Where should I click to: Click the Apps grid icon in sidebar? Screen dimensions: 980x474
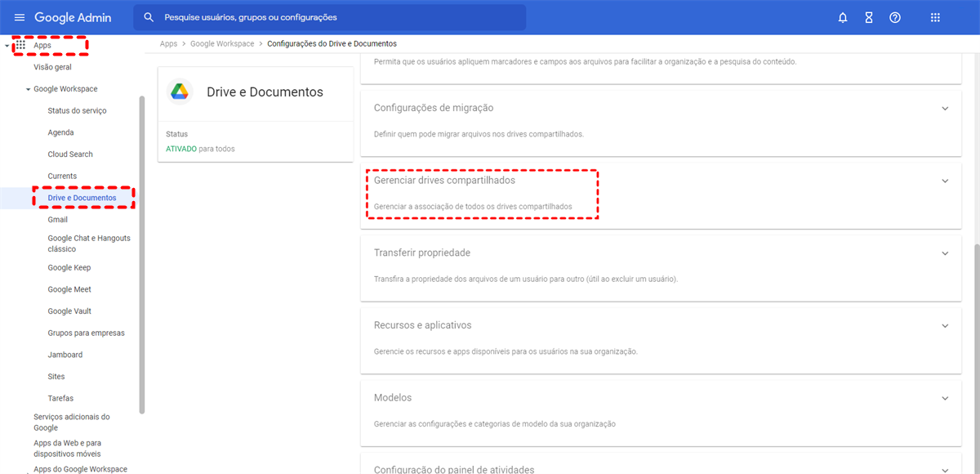coord(21,46)
